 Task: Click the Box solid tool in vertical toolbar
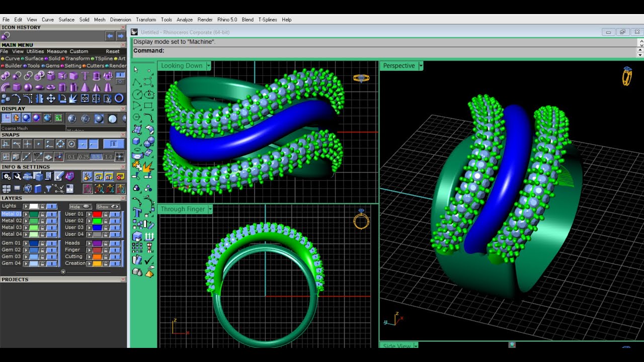[x=136, y=141]
